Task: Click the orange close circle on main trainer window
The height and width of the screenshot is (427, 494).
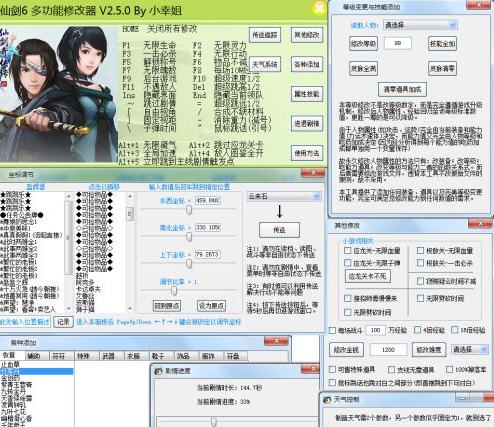Action: (319, 8)
